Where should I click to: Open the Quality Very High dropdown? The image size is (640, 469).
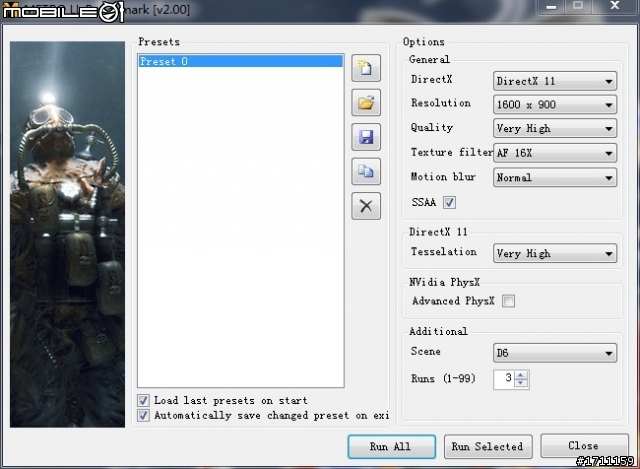click(555, 129)
